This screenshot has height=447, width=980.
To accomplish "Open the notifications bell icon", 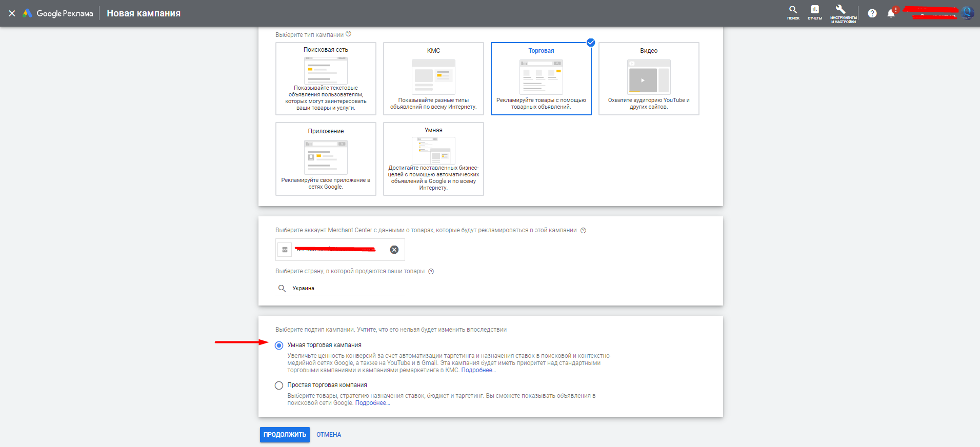I will coord(891,13).
